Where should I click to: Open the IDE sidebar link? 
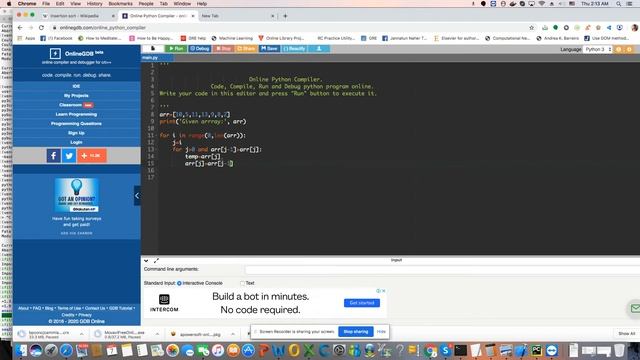click(x=76, y=86)
